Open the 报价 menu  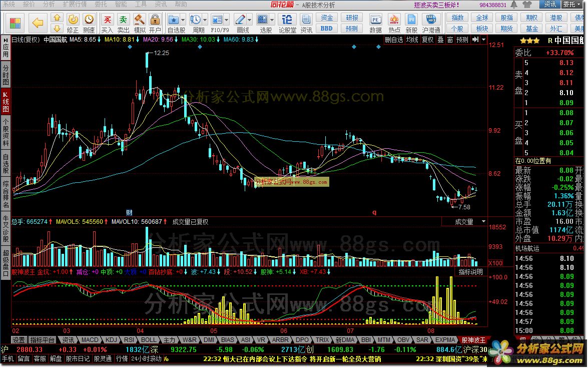[x=29, y=4]
